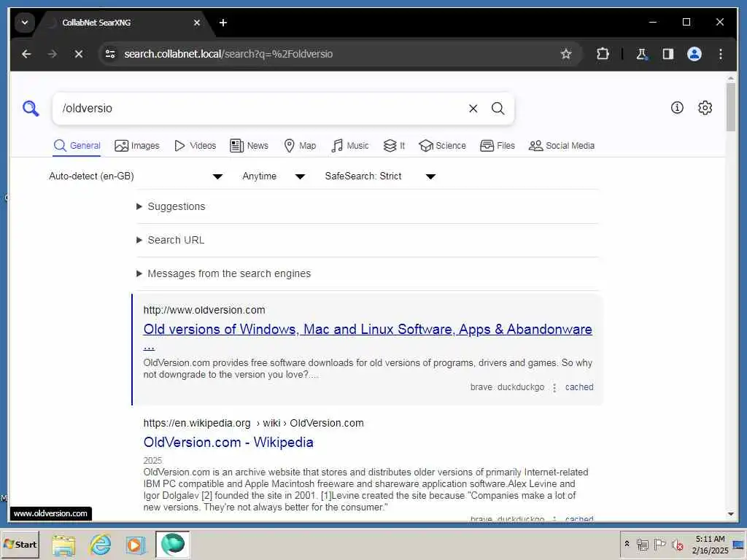Click inside the /oldversio search field
Screen dimensions: 747x560
(260, 109)
